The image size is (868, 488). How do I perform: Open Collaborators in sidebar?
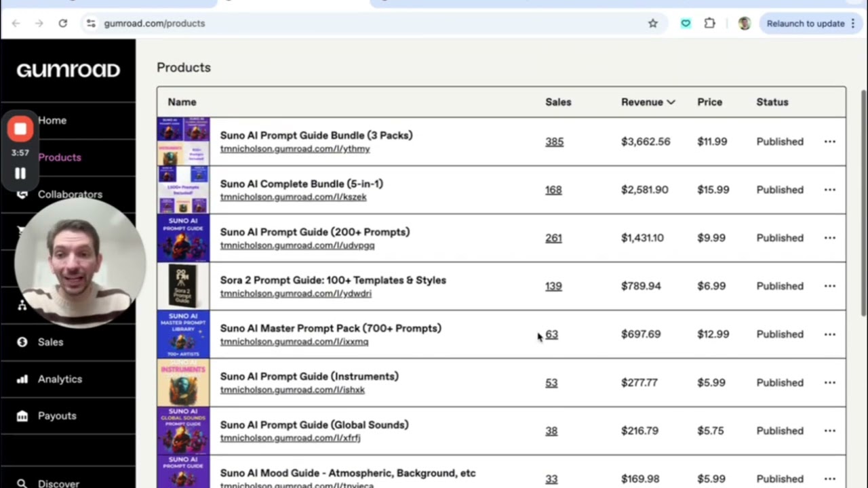(70, 194)
